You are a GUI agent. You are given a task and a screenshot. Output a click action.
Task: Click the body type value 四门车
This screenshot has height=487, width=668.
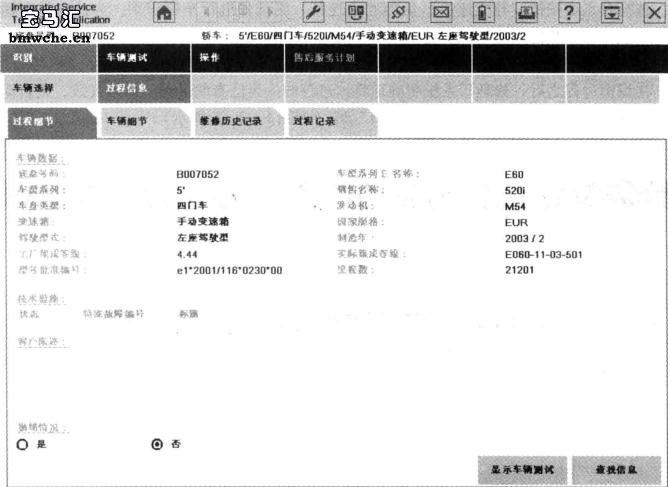[192, 206]
